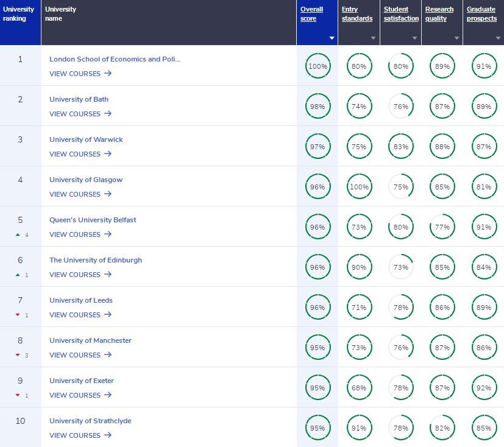504x447 pixels.
Task: Open University of Warwick page
Action: coord(86,139)
